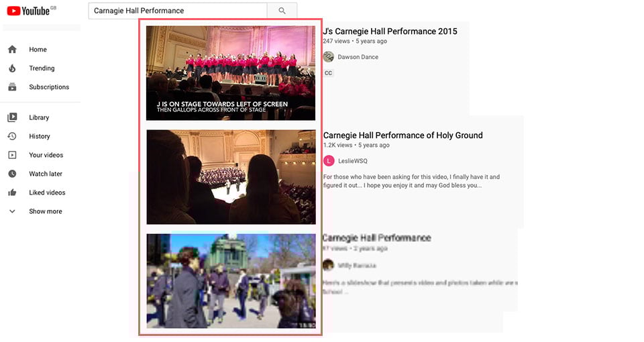Click the Watch later clock icon
This screenshot has height=342, width=644.
tap(12, 174)
